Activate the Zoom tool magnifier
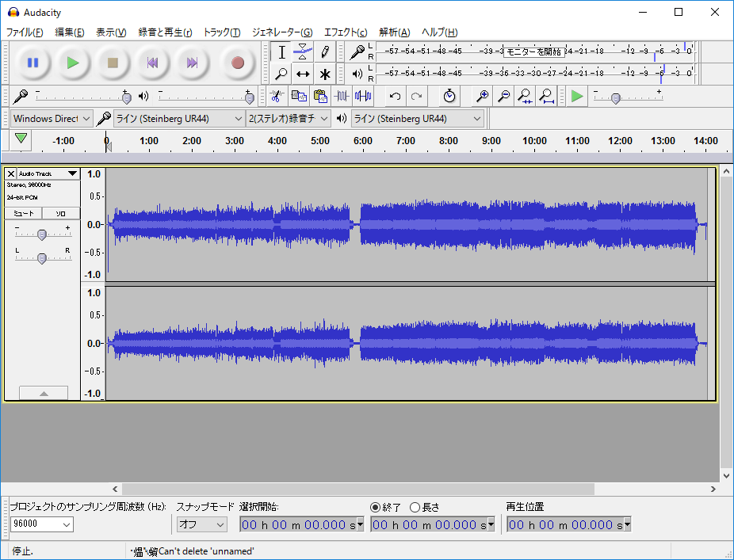Image resolution: width=734 pixels, height=560 pixels. click(x=281, y=74)
